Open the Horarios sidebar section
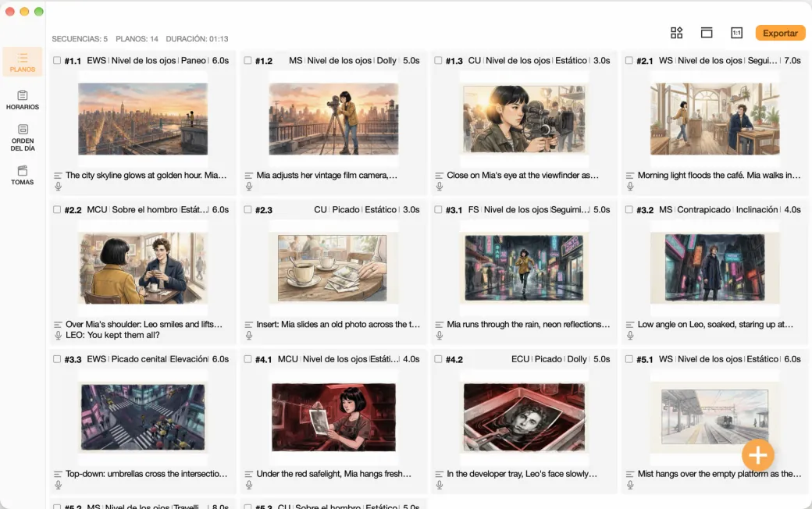This screenshot has height=509, width=812. pos(23,100)
